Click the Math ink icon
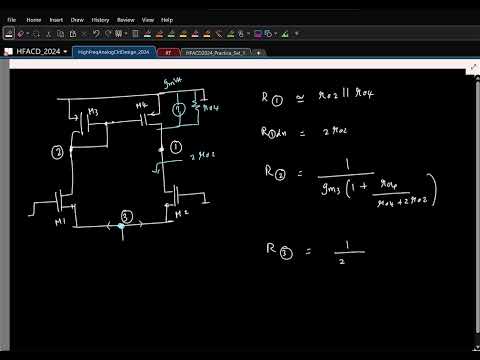The width and height of the screenshot is (480, 360). (x=285, y=34)
